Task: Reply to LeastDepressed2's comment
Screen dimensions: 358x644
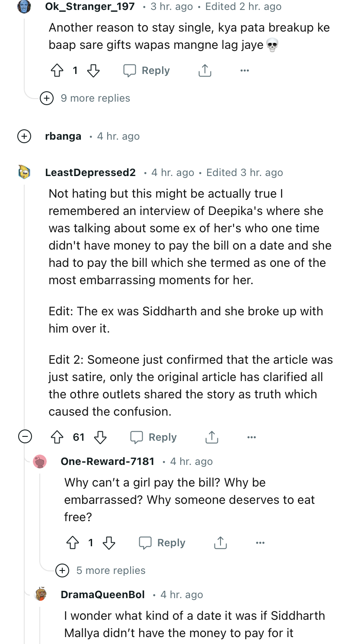Action: tap(153, 437)
